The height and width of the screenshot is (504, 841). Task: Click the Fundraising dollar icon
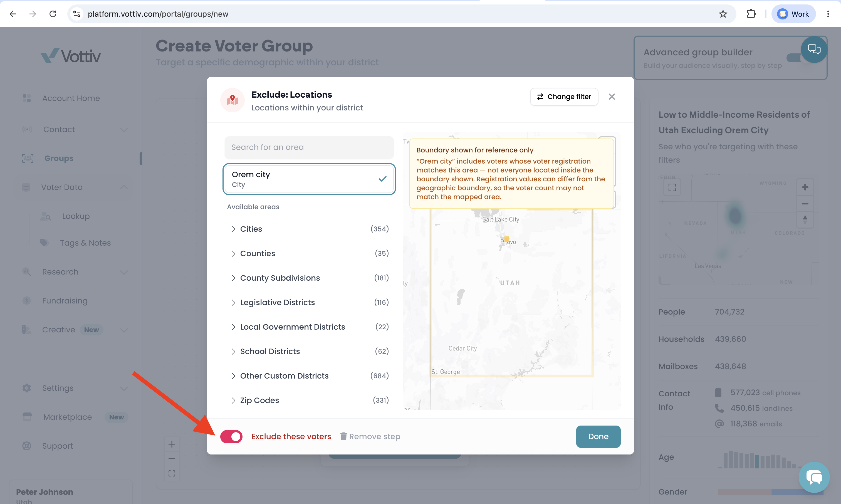pyautogui.click(x=26, y=301)
